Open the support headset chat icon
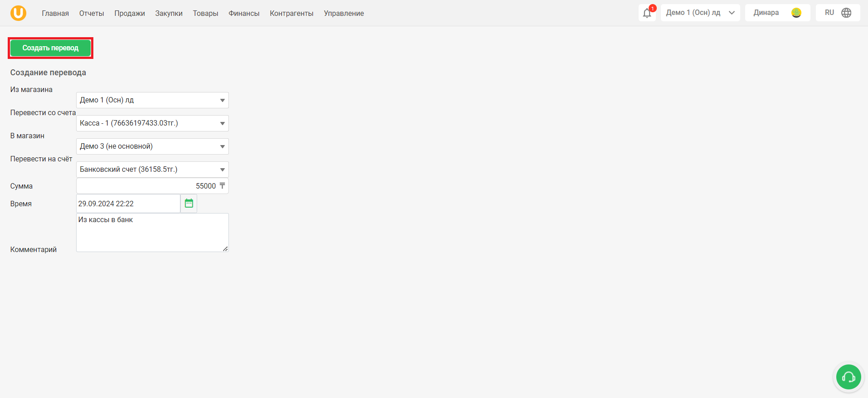 point(849,377)
